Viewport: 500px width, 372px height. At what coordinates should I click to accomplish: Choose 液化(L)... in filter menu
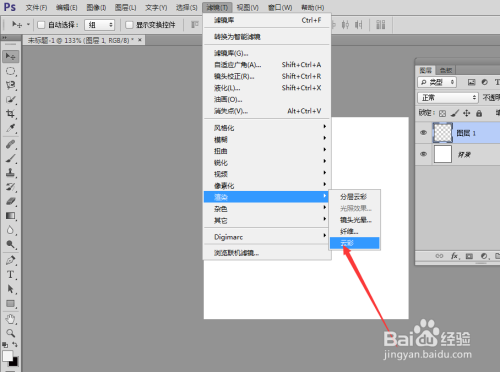tap(267, 88)
